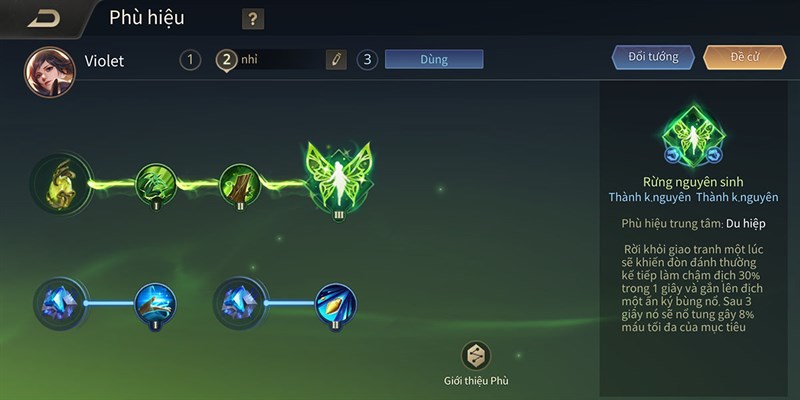Select the yellow-green forest root badge
The width and height of the screenshot is (800, 400).
[x=62, y=183]
